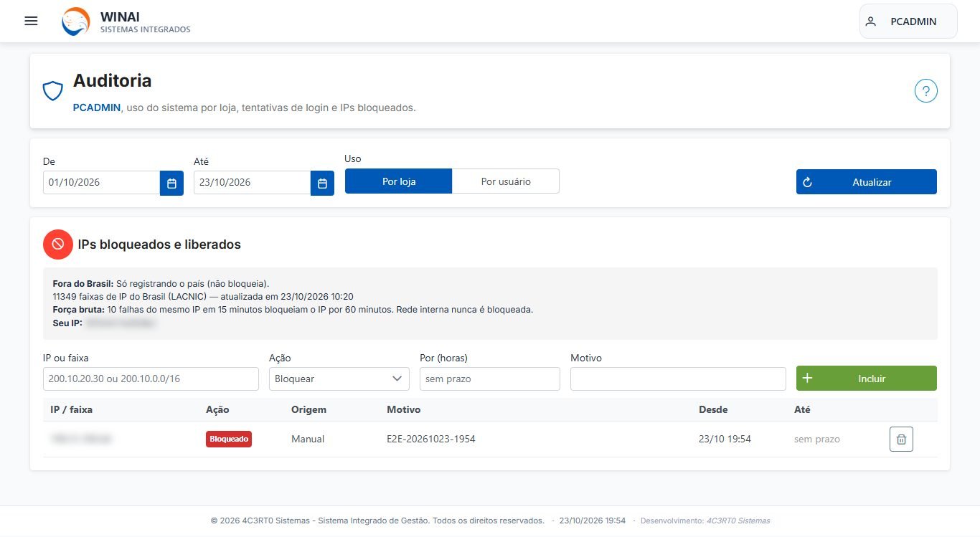
Task: Click the Motivo input field
Action: (x=678, y=379)
